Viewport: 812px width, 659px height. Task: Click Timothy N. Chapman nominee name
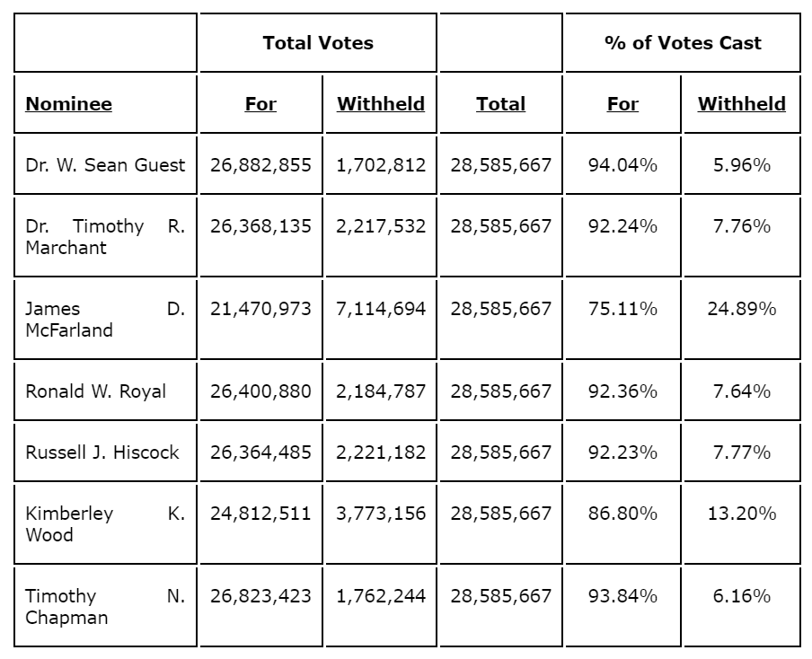(x=105, y=607)
